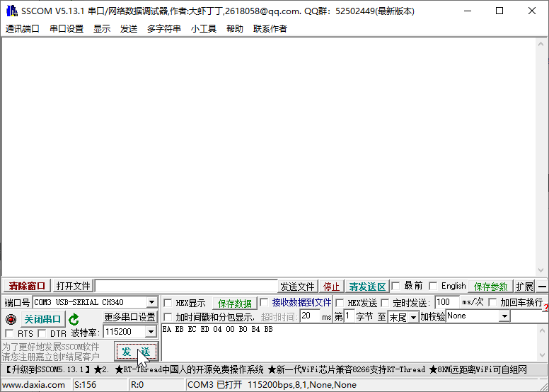The image size is (549, 392).
Task: Expand the 末尾 dropdown
Action: click(x=413, y=317)
